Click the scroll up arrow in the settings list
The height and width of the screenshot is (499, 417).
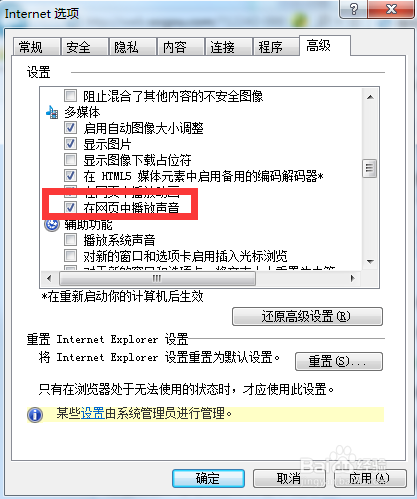point(370,97)
